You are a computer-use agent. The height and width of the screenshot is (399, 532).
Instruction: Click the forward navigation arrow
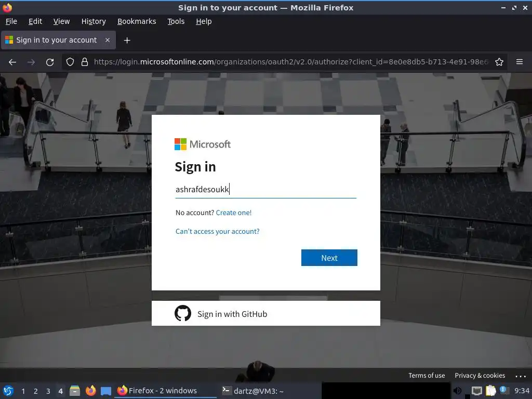(x=31, y=62)
